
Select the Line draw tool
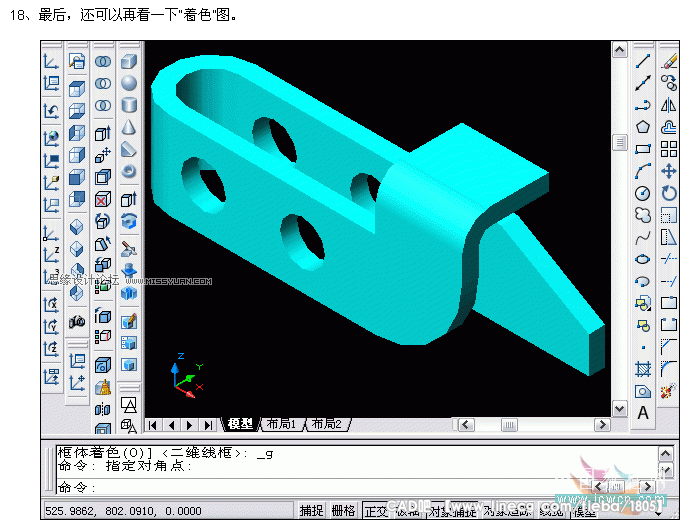643,61
